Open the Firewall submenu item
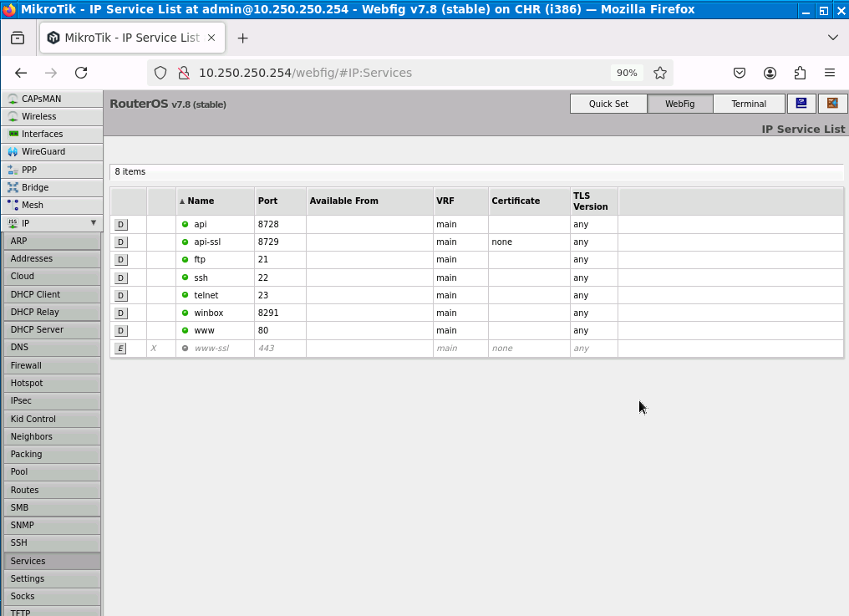The image size is (849, 616). pos(52,366)
